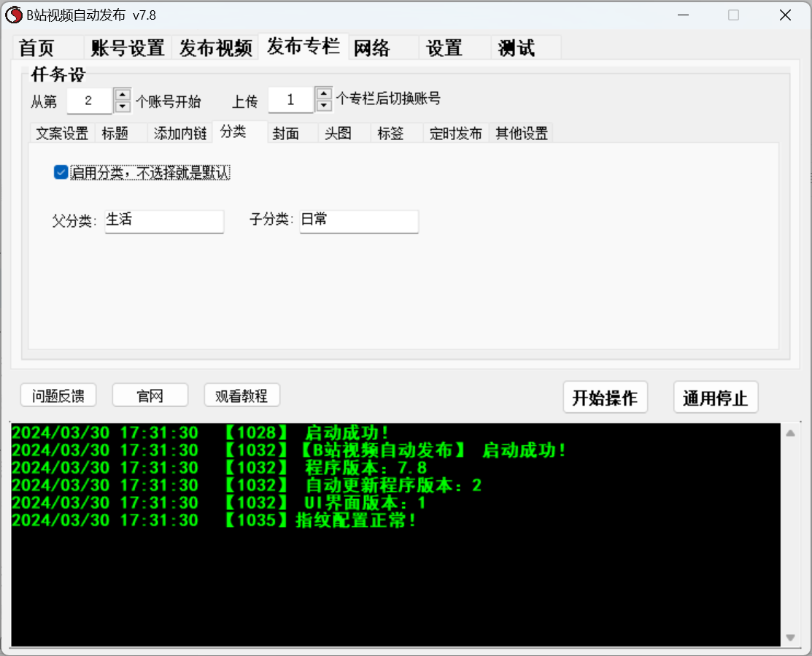This screenshot has height=656, width=812.
Task: Open the 设置 main tab
Action: (455, 48)
